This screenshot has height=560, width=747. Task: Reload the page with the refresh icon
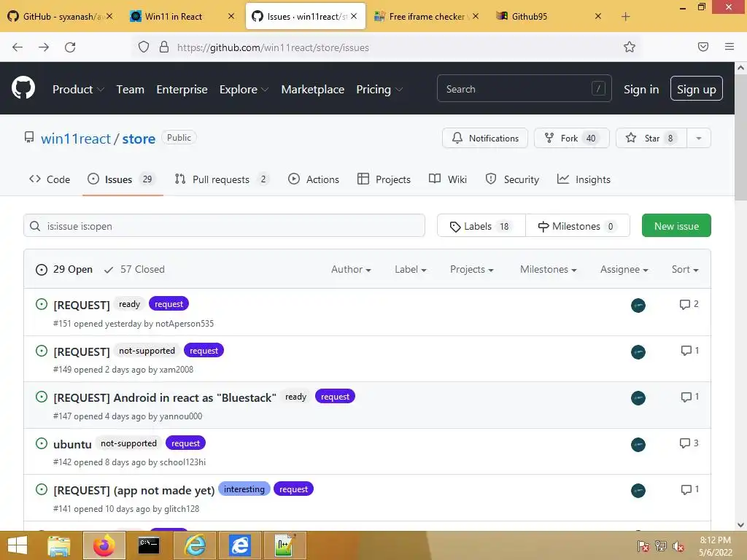70,47
